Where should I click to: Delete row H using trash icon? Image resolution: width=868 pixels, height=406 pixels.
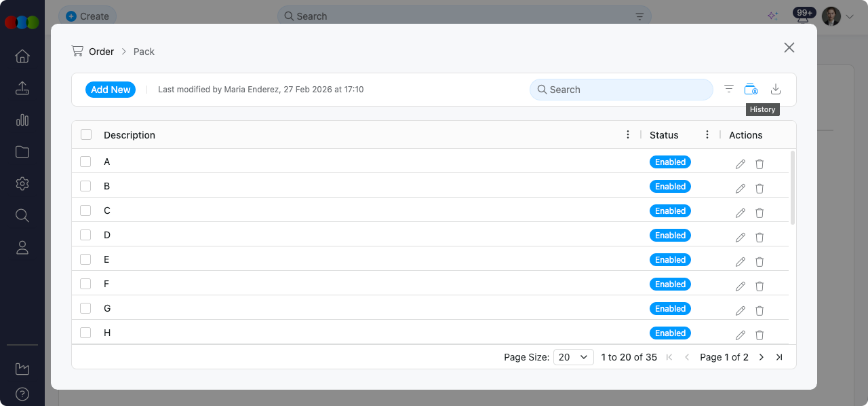[759, 335]
